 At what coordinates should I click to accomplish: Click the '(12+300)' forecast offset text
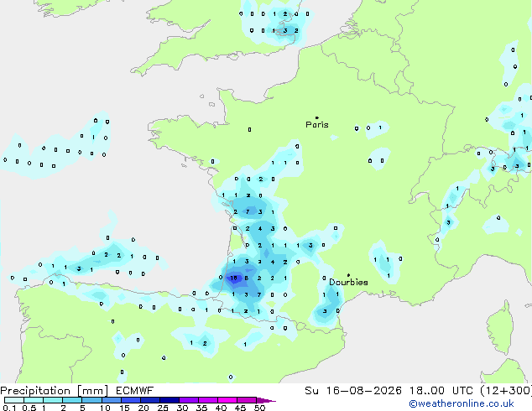[x=506, y=391]
